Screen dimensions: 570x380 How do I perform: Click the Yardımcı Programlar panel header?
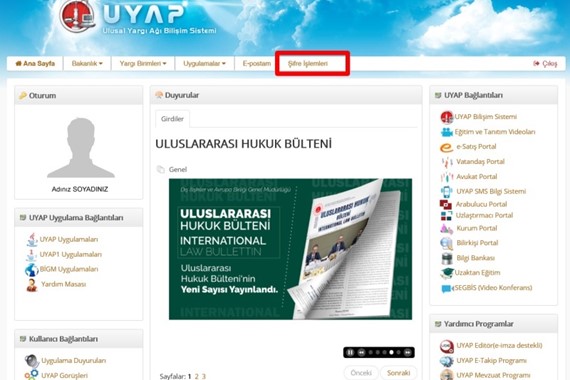[x=493, y=324]
